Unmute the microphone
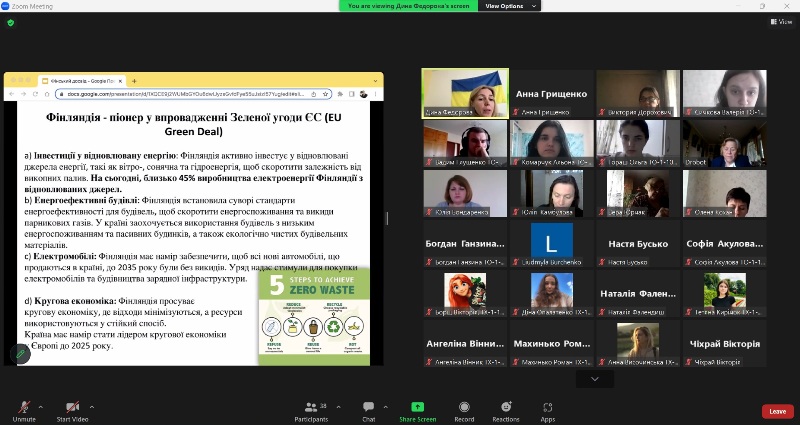Screen dimensions: 800x425 click(x=24, y=410)
